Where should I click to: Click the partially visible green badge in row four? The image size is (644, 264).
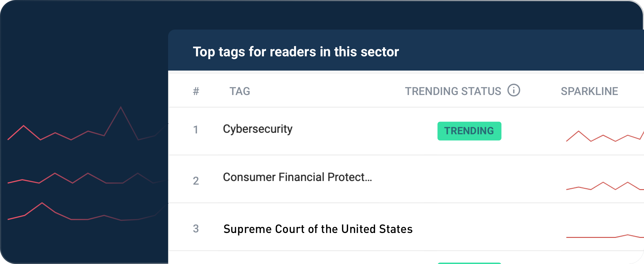(469, 263)
